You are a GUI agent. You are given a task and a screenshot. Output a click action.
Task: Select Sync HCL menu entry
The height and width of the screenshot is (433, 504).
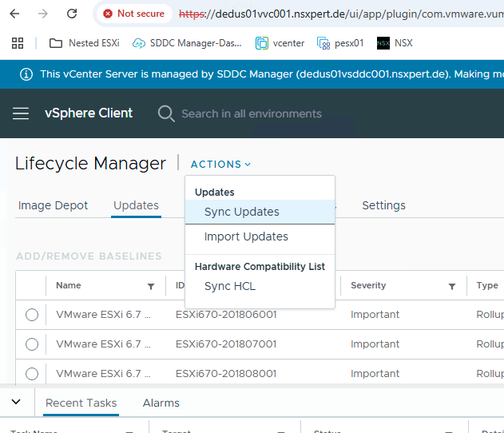(230, 286)
